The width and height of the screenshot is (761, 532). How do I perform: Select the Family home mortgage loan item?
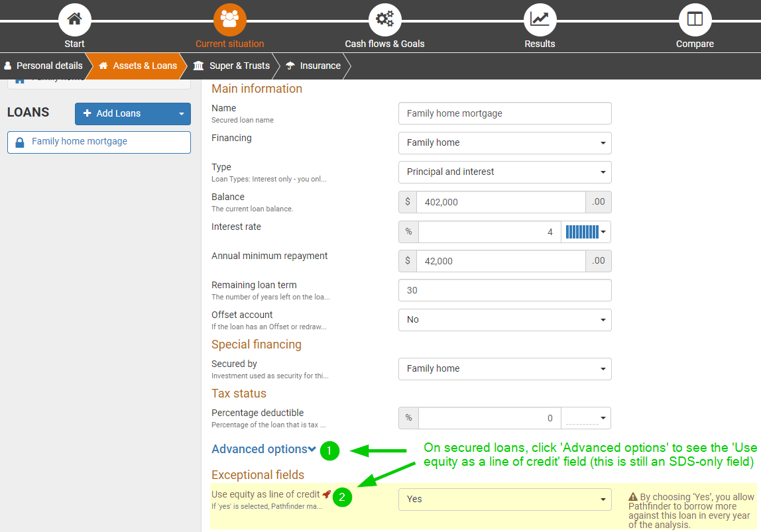tap(99, 142)
